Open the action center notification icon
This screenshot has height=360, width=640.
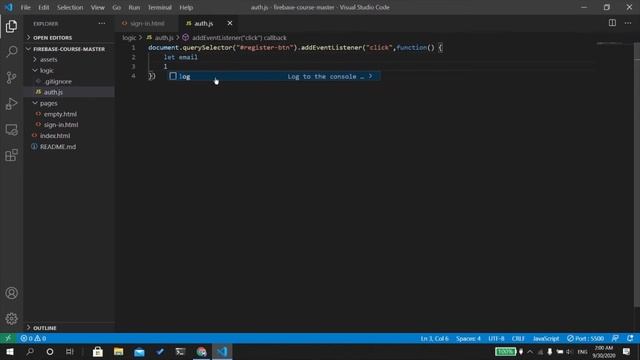(627, 352)
